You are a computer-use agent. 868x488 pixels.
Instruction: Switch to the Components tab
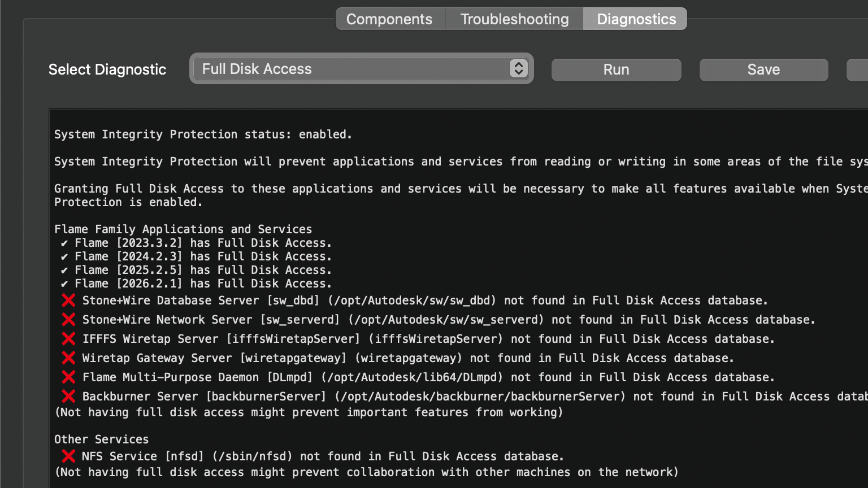coord(389,19)
